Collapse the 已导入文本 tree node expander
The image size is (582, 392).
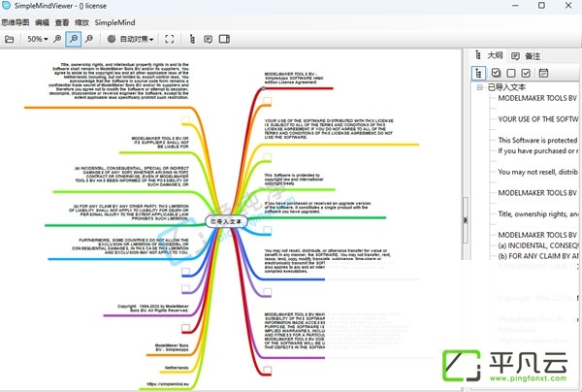[479, 87]
